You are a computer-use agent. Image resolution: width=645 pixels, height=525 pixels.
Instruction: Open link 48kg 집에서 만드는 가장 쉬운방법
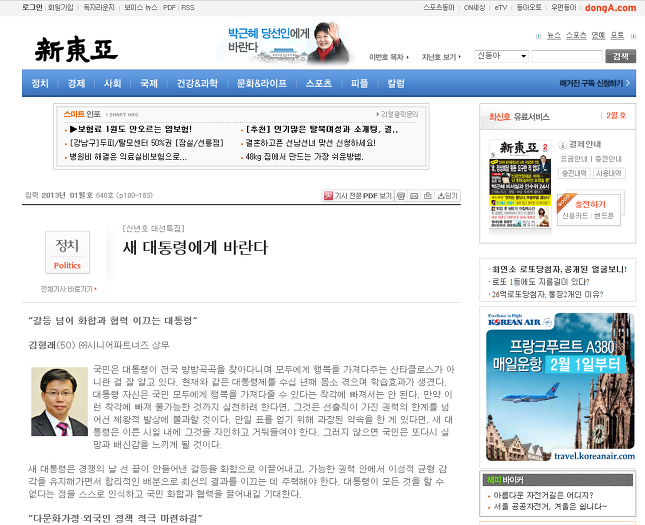click(304, 156)
